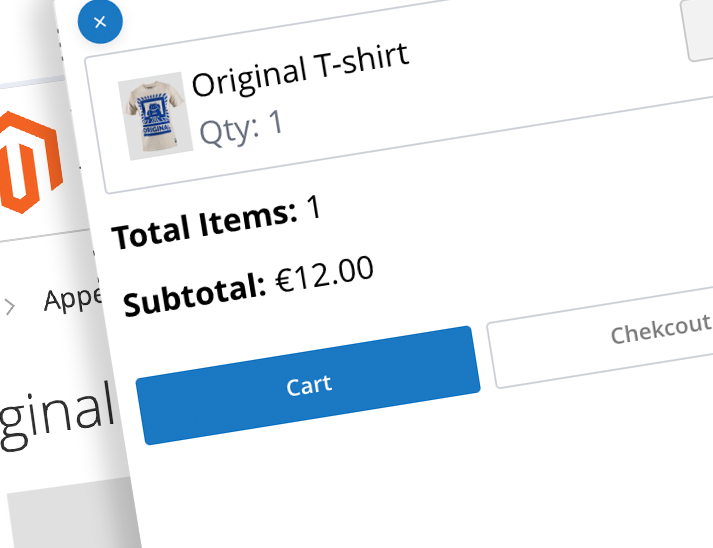Click the Total Items count value
This screenshot has height=548, width=713.
tap(314, 208)
